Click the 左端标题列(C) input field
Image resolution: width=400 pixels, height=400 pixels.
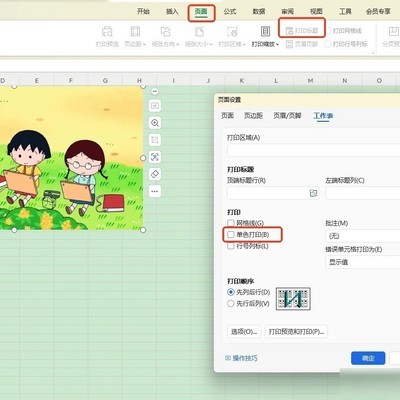363,193
